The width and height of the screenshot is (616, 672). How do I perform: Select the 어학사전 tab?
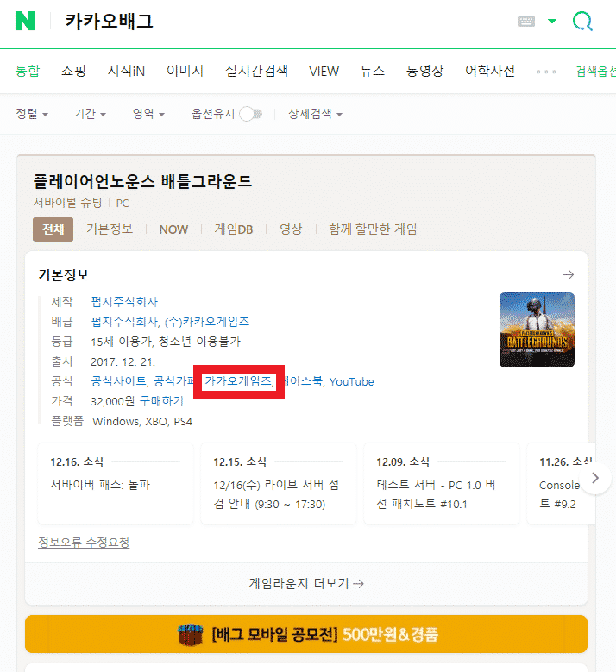pos(490,71)
